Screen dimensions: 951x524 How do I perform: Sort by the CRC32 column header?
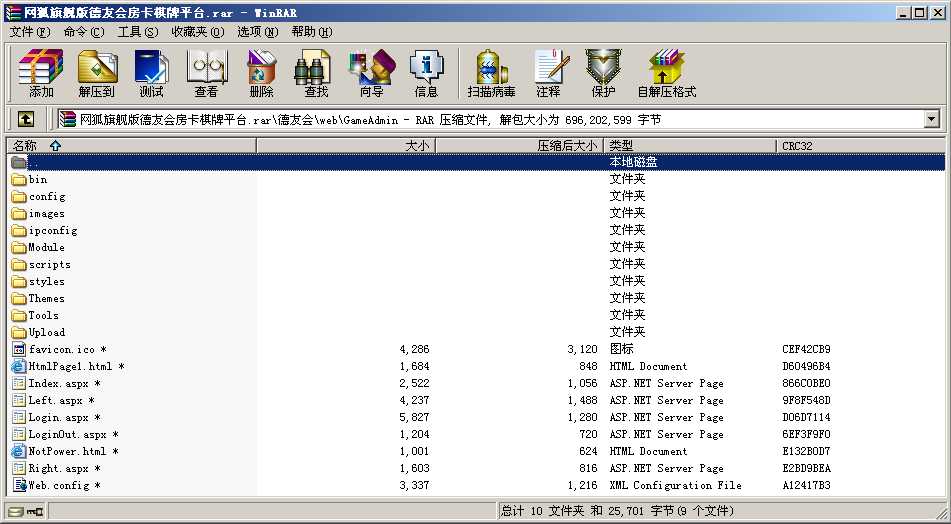[x=861, y=146]
